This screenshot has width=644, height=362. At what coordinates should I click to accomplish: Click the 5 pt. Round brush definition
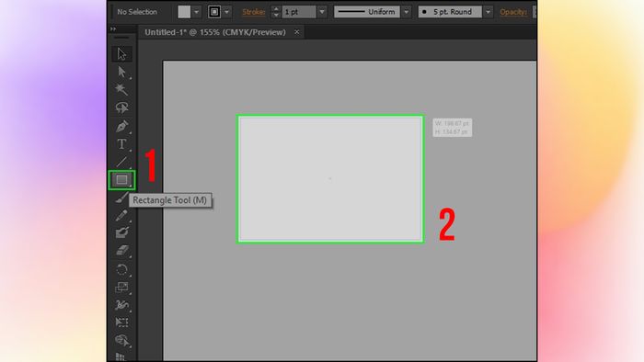pos(450,12)
